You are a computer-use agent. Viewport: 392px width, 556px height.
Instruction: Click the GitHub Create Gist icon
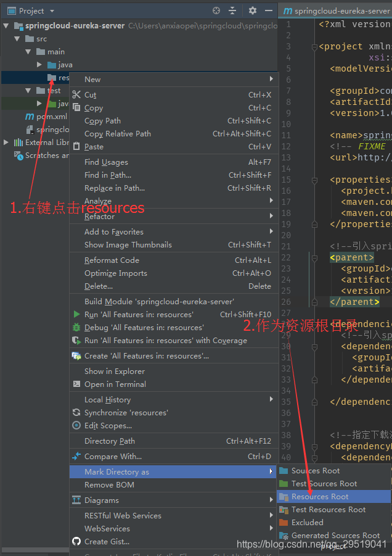tap(76, 541)
